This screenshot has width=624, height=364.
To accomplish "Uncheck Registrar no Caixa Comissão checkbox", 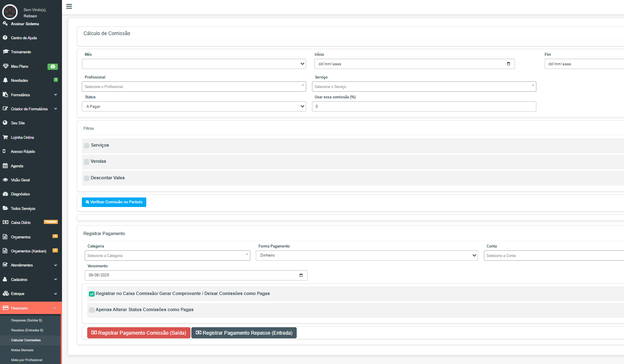I will click(92, 294).
